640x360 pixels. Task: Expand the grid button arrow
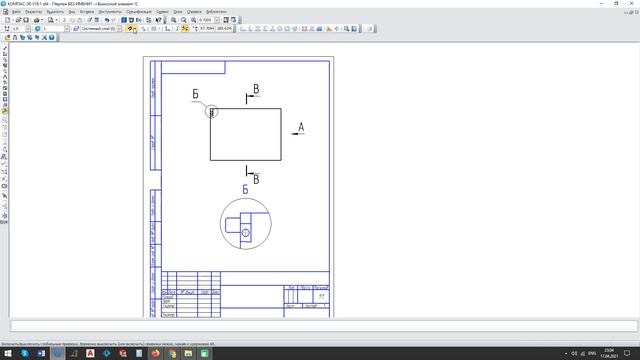click(159, 29)
